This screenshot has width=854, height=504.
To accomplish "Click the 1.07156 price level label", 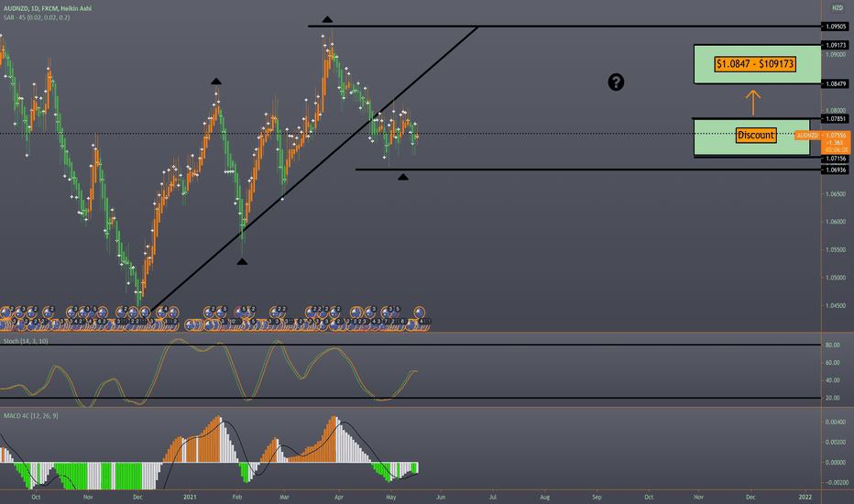I will click(x=836, y=159).
